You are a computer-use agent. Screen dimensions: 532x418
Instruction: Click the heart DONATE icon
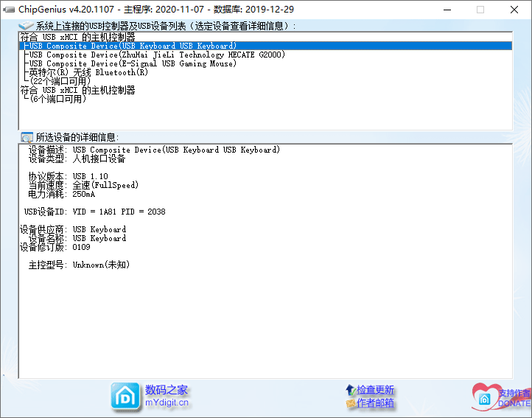click(x=485, y=397)
